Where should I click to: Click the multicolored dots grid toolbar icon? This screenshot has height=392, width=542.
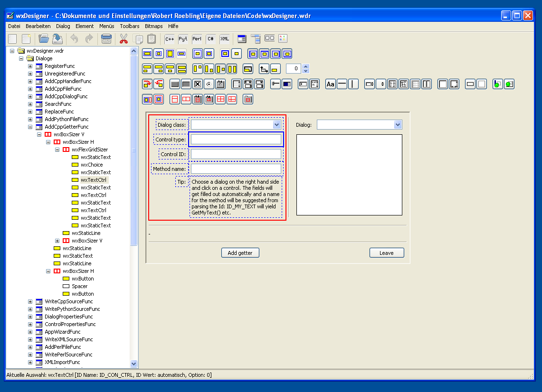[283, 39]
